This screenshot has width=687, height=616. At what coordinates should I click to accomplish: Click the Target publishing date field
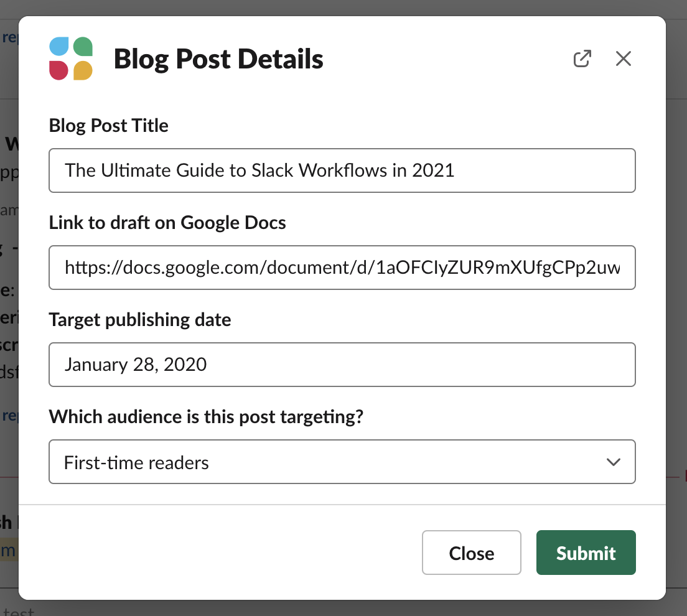coord(342,365)
